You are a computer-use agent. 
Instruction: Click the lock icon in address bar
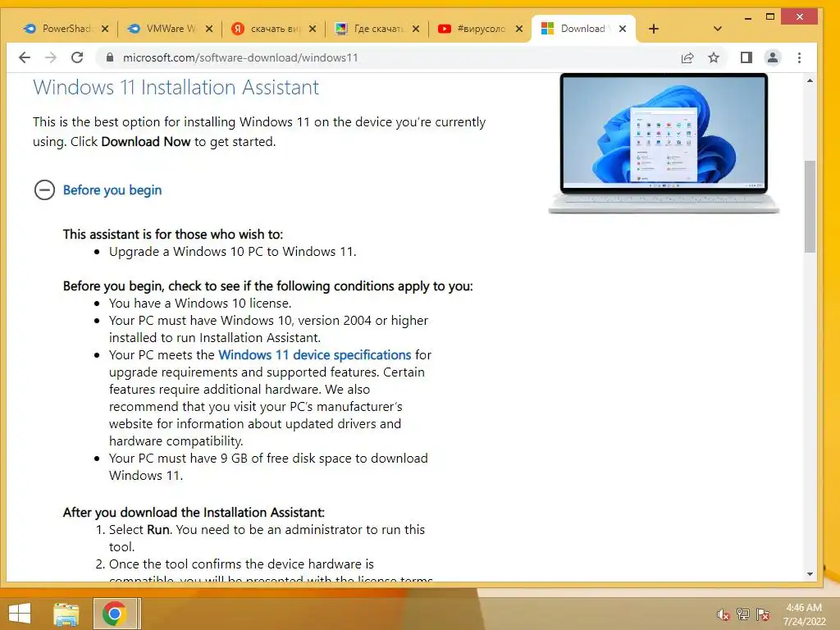coord(110,57)
